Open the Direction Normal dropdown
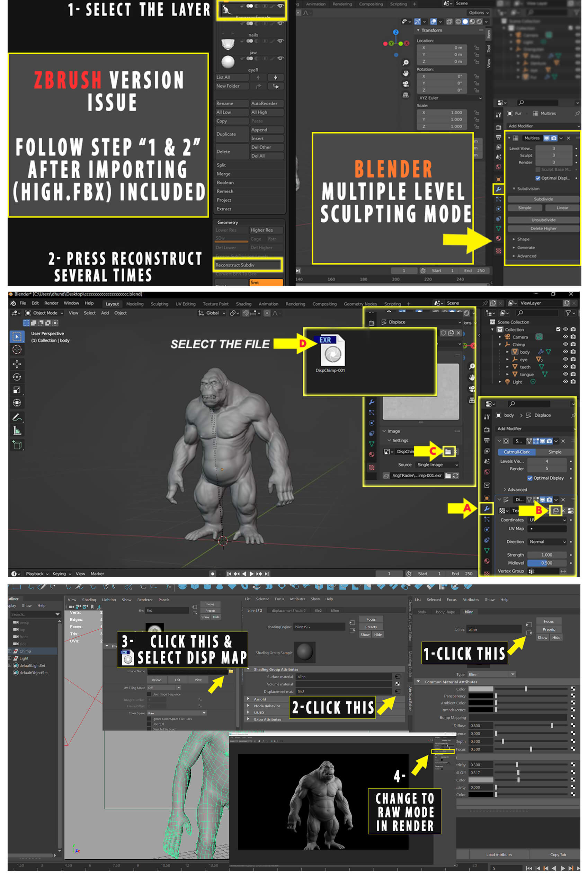Screen dimensions: 588x895 (547, 541)
